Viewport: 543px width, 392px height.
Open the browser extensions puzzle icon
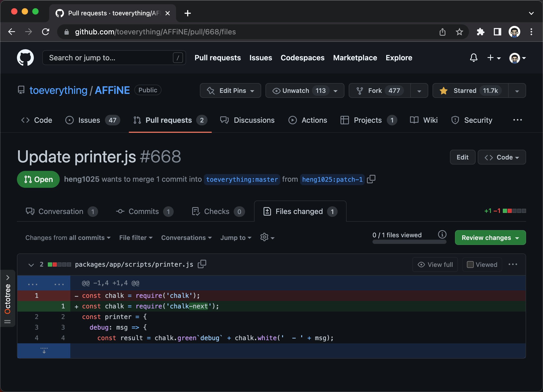[x=480, y=32]
